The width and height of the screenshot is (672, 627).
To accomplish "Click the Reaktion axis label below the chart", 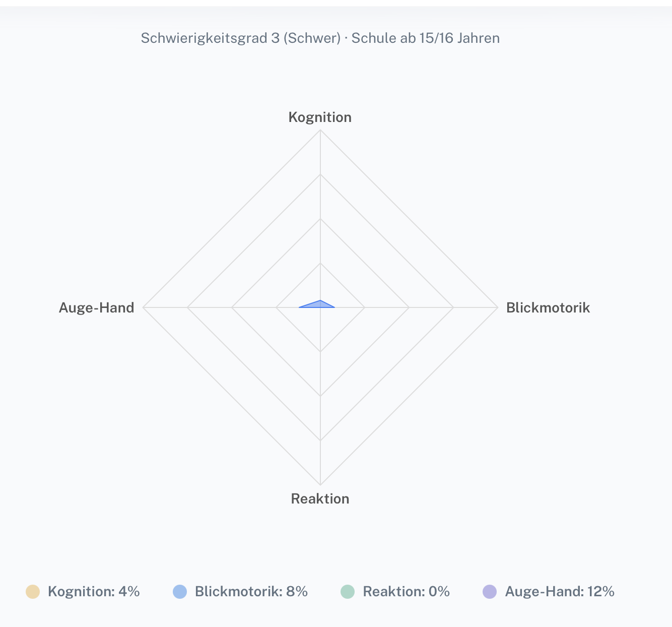I will (x=320, y=498).
